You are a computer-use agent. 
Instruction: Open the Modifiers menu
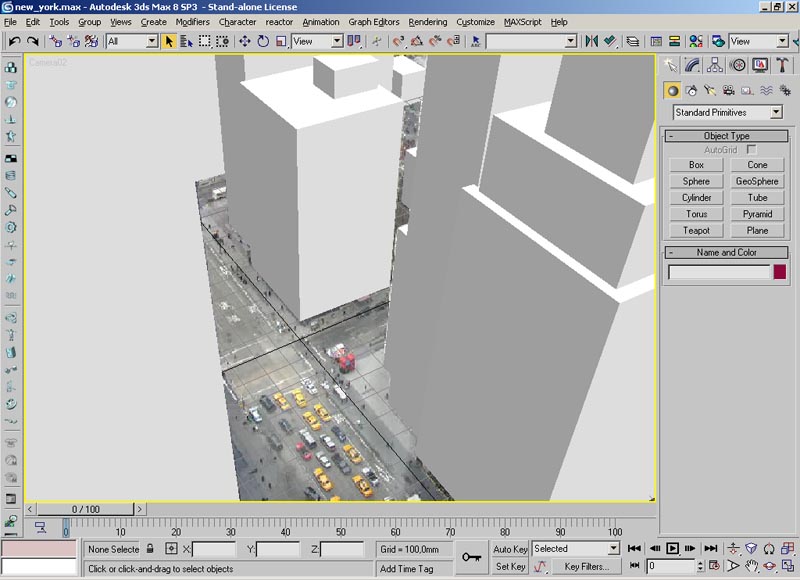pos(192,21)
